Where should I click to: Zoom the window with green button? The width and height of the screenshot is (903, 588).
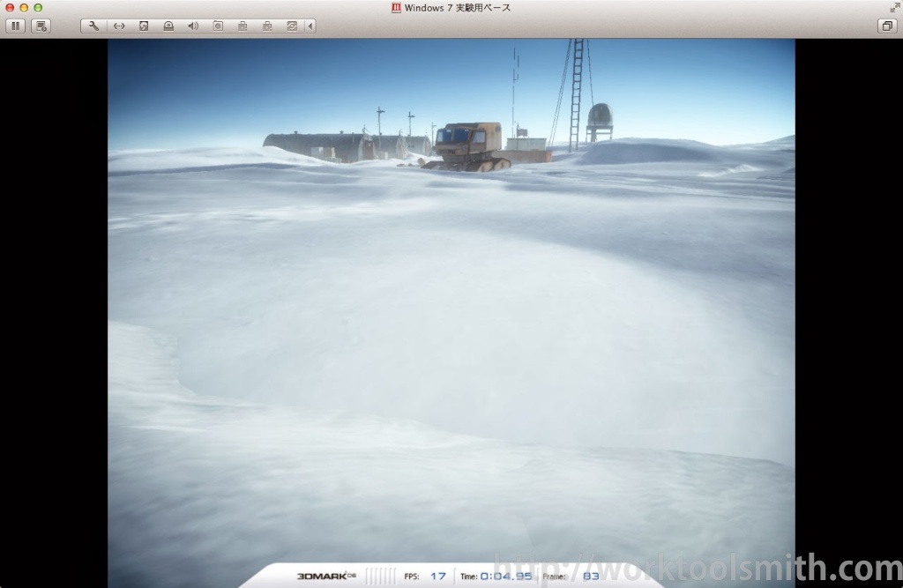tap(38, 7)
